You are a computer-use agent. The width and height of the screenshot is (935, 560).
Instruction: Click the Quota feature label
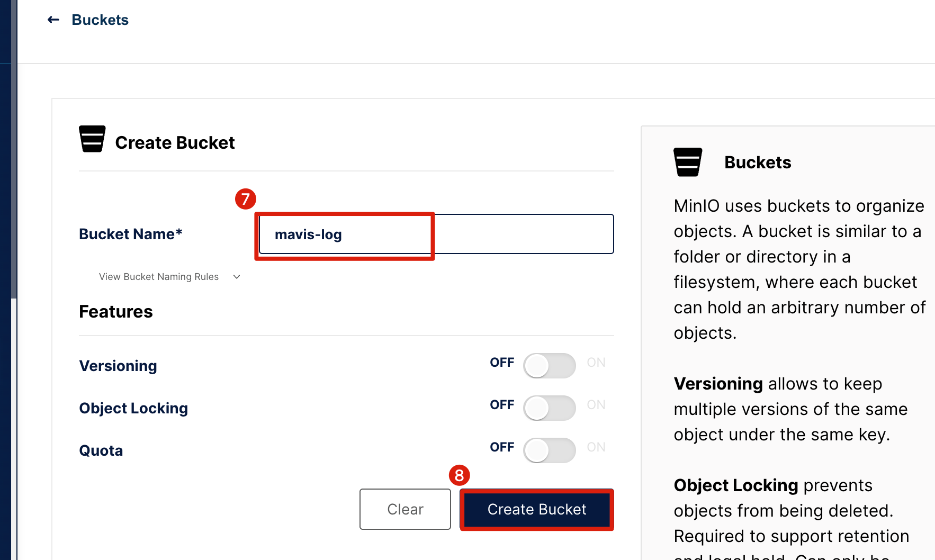coord(101,450)
